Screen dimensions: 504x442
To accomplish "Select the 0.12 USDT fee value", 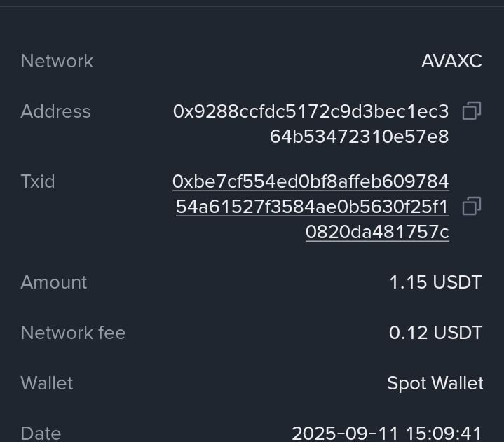I will tap(435, 333).
